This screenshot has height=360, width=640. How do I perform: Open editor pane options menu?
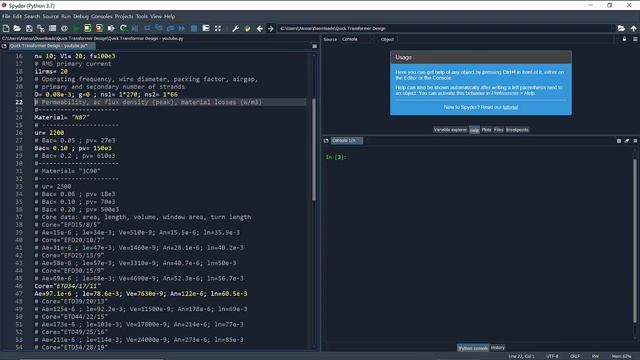coord(315,46)
